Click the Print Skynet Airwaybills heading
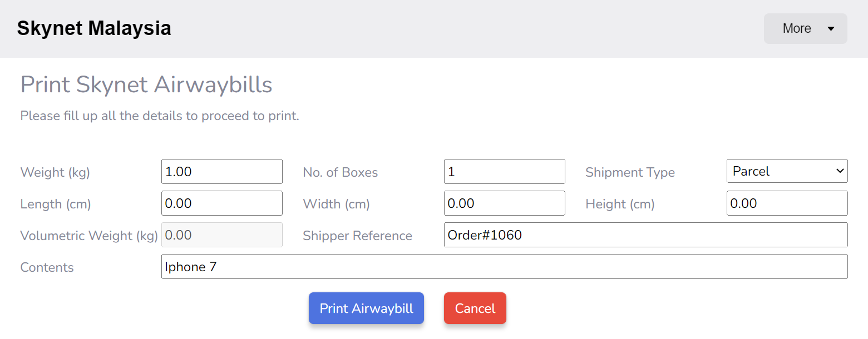The image size is (868, 339). (x=146, y=85)
